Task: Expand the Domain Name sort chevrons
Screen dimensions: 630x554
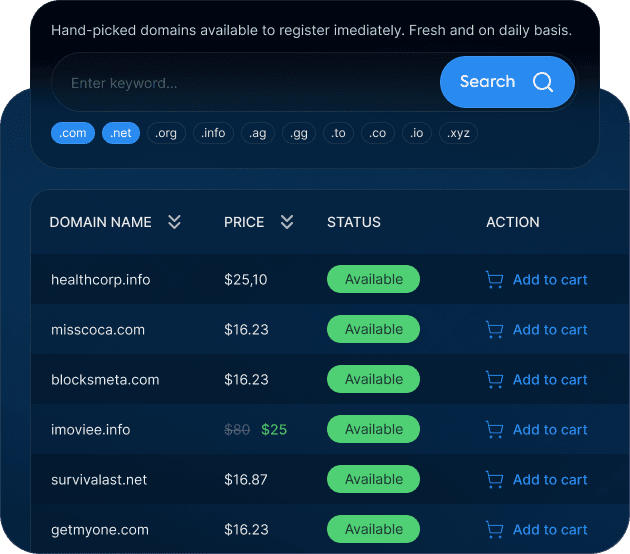Action: click(x=174, y=222)
